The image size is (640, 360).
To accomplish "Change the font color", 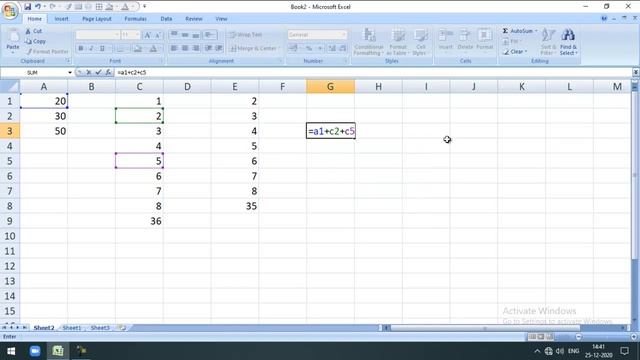I will [x=153, y=49].
